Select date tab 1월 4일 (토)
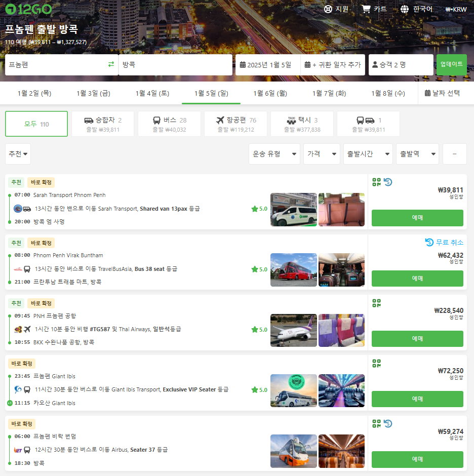The image size is (474, 476). [152, 93]
